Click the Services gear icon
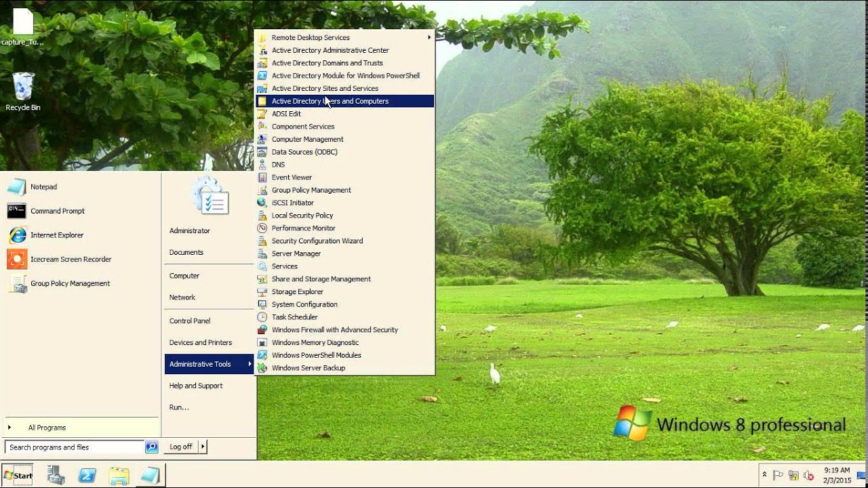Viewport: 868px width, 488px height. point(262,266)
